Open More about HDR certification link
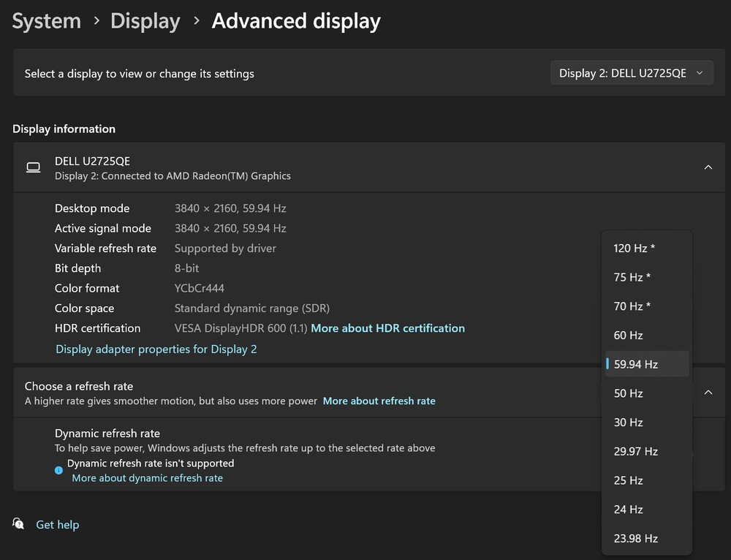731x560 pixels. tap(387, 328)
